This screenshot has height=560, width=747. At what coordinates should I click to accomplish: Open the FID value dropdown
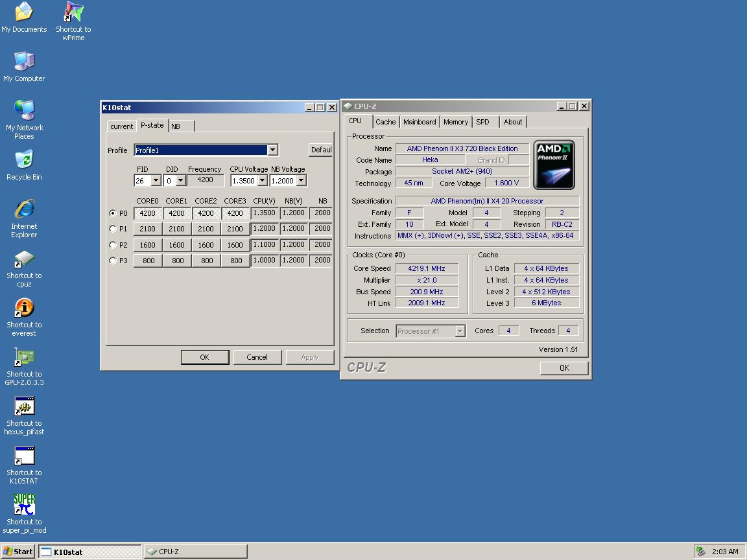point(156,181)
